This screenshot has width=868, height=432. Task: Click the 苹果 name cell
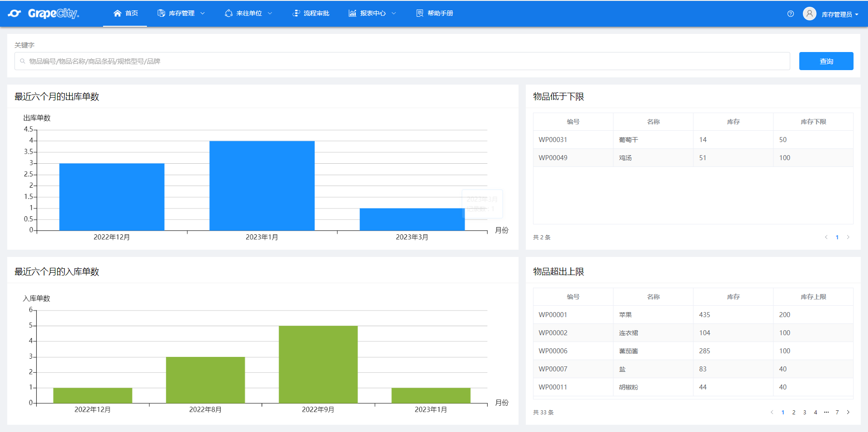(653, 315)
